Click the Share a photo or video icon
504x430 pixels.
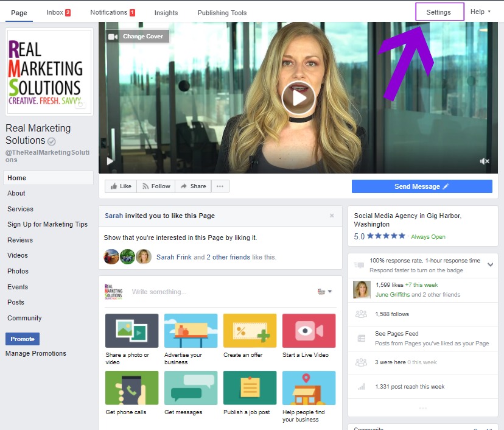coord(132,331)
